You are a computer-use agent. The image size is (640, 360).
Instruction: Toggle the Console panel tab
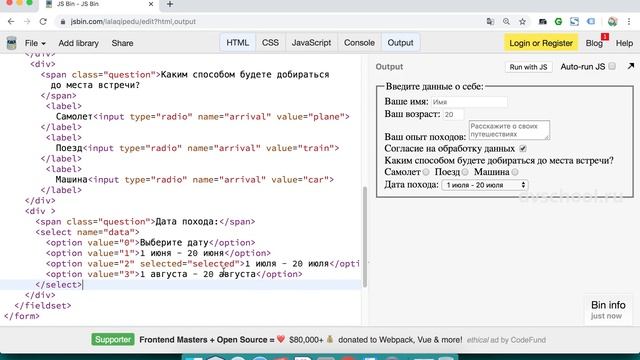[359, 42]
